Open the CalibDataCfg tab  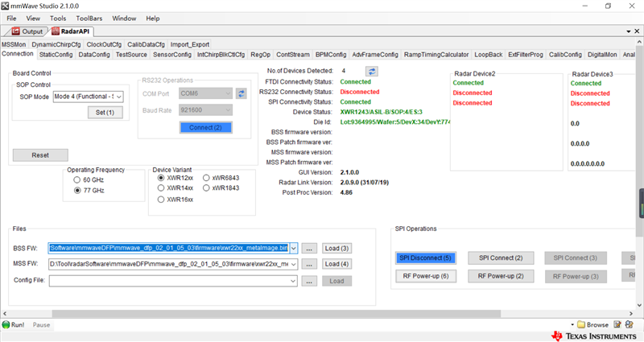pos(146,44)
